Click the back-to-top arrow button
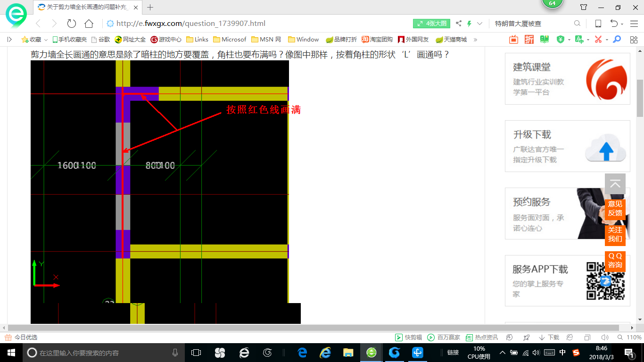The width and height of the screenshot is (644, 362). [x=615, y=184]
